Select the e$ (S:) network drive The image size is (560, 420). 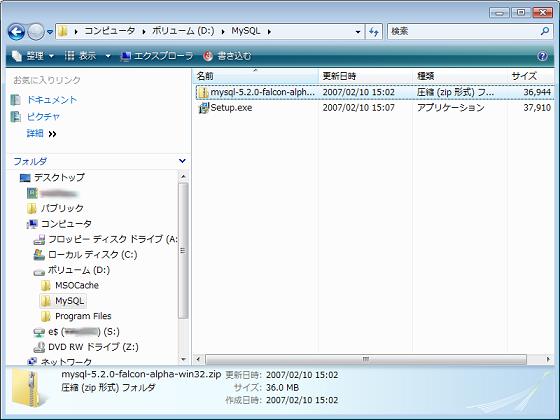pos(84,332)
